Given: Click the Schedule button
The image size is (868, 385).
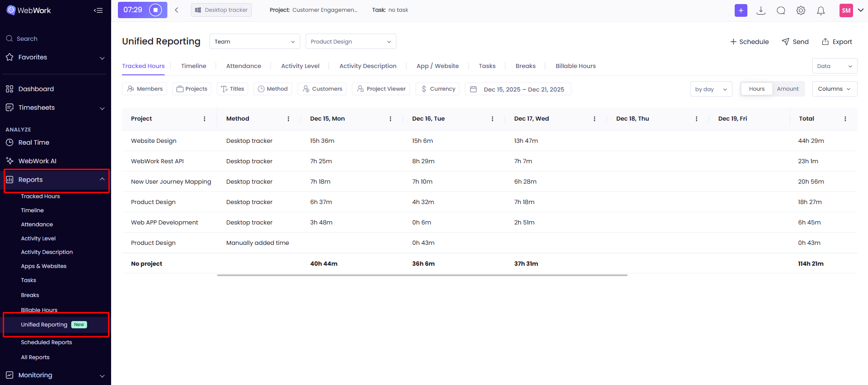Looking at the screenshot, I should tap(749, 42).
